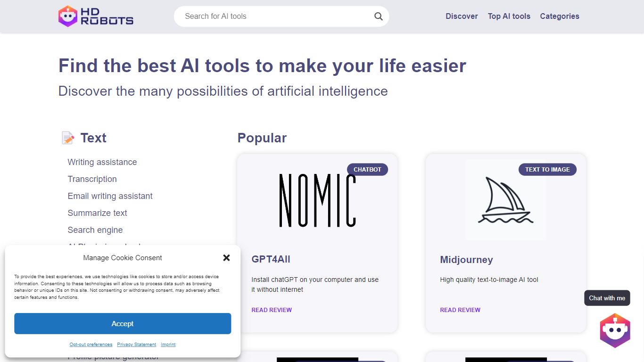Open the Transcription category
The width and height of the screenshot is (644, 362).
tap(92, 179)
